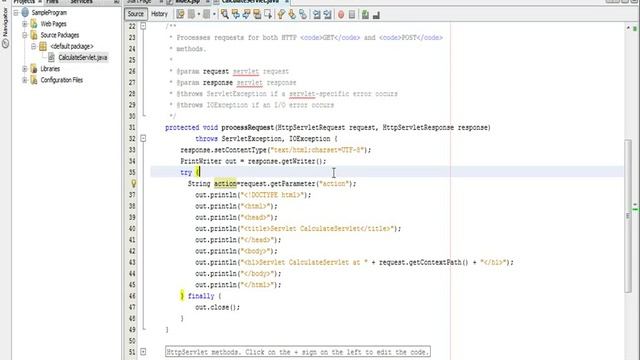The width and height of the screenshot is (640, 360).
Task: Click the Uncomment lines icon
Action: [376, 15]
